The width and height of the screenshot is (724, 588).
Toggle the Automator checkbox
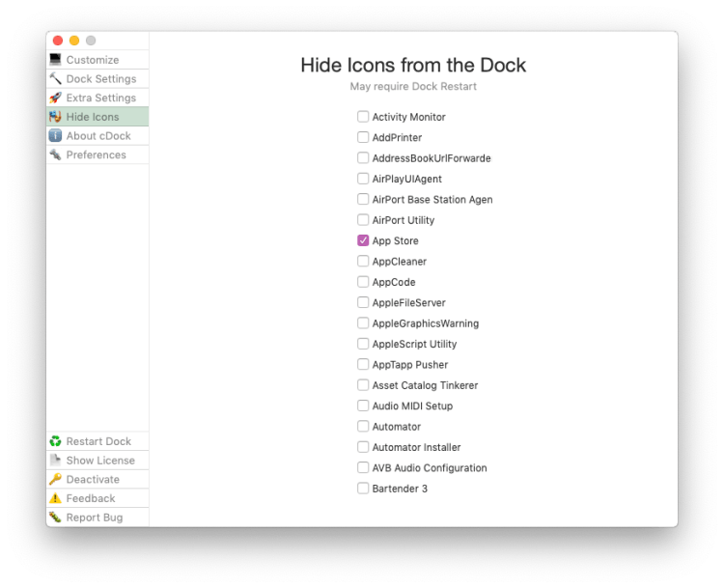[363, 427]
